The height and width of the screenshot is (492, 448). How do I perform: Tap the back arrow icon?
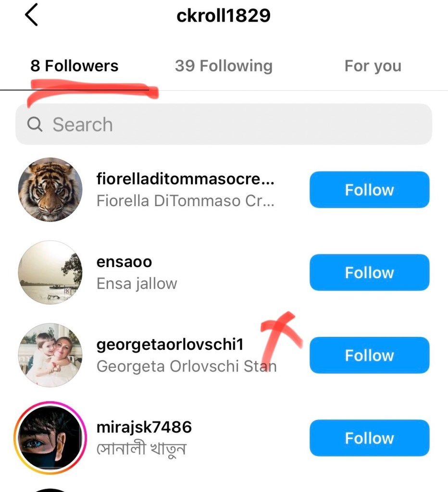[31, 16]
